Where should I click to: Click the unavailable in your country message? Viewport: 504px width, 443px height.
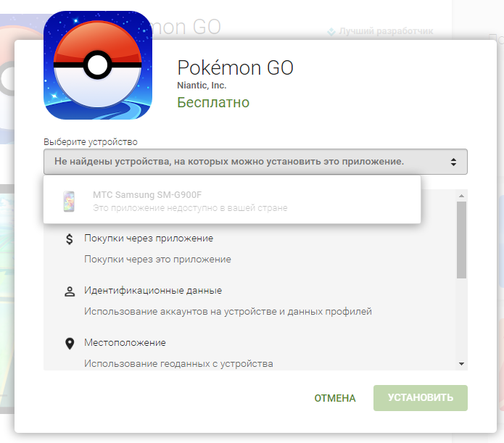[x=190, y=208]
